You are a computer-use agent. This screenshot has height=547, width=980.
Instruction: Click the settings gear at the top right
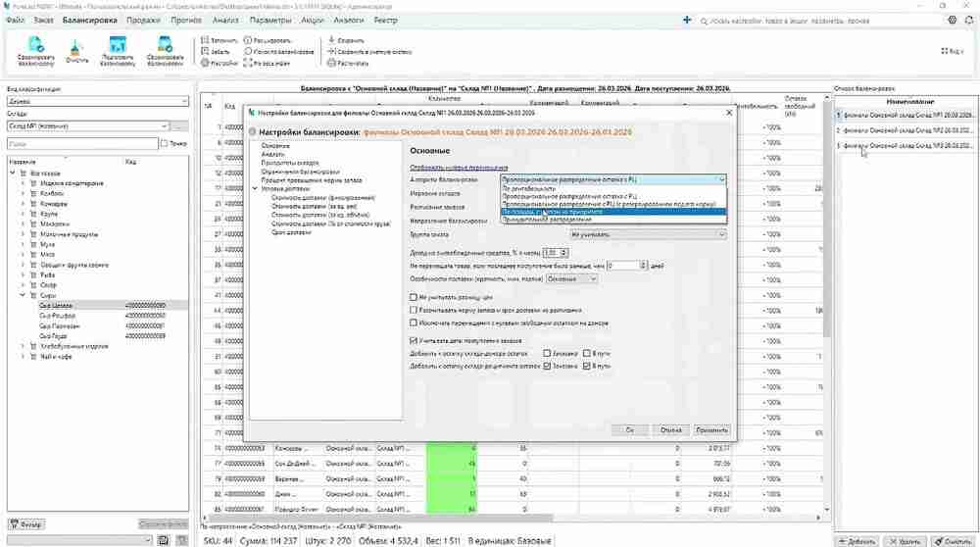[x=952, y=20]
